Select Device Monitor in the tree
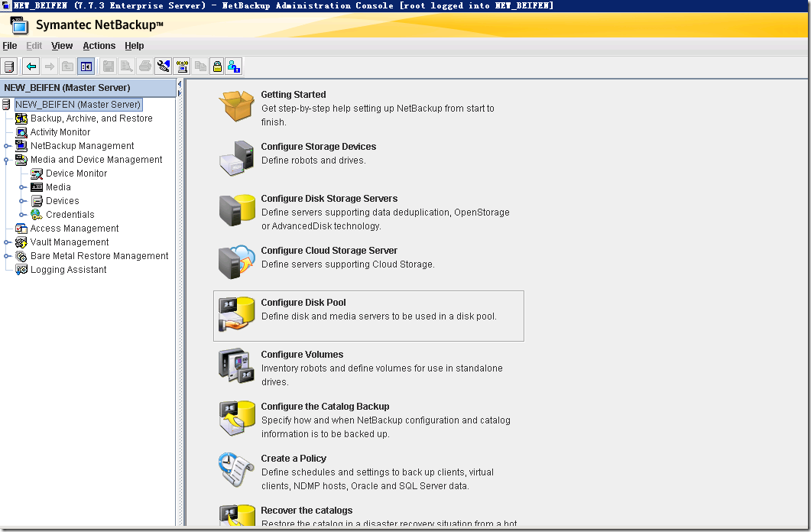This screenshot has width=811, height=532. click(x=76, y=174)
